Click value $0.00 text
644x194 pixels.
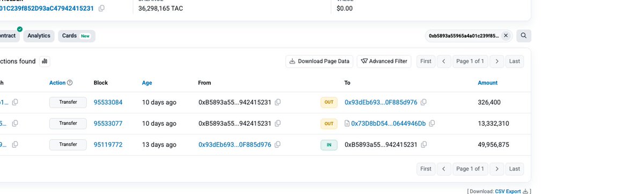click(x=345, y=9)
